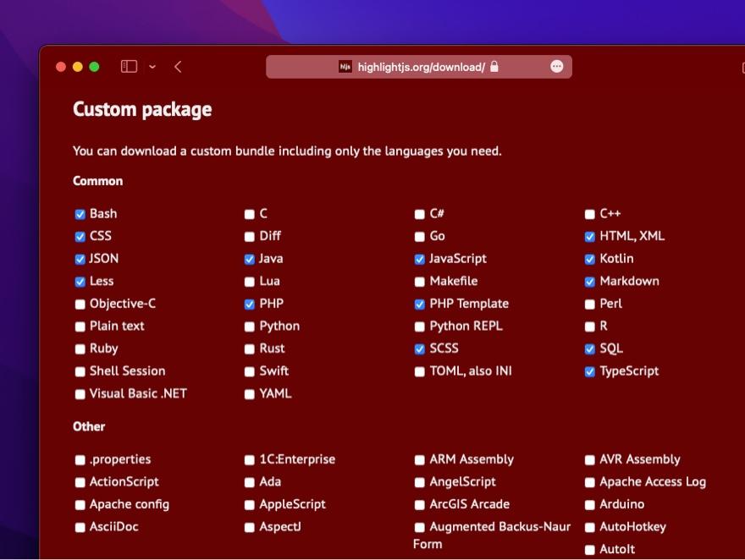
Task: Tick the YAML checkbox
Action: pos(250,394)
